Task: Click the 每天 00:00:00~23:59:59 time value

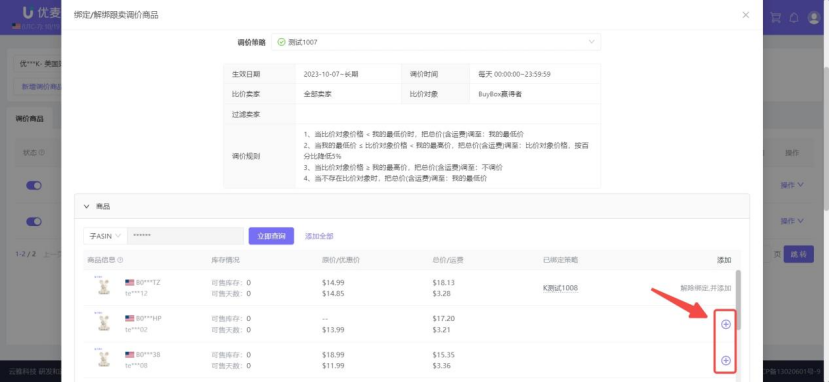Action: coord(514,74)
